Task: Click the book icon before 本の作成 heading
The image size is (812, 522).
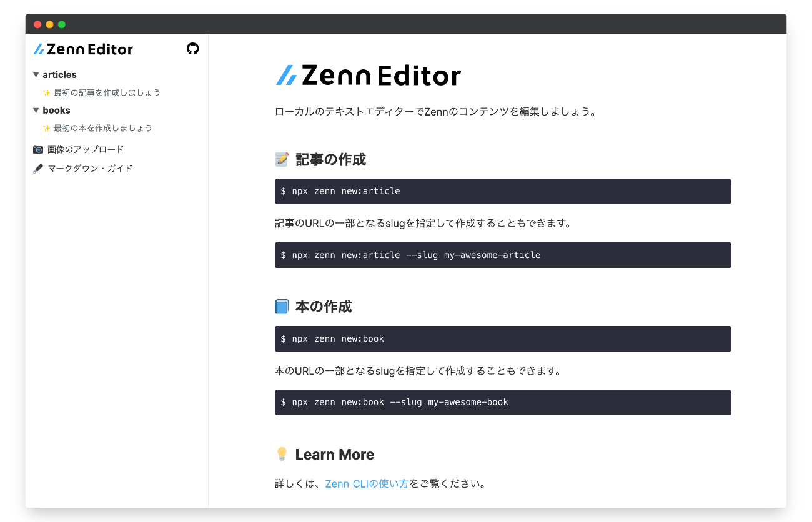Action: [x=281, y=307]
